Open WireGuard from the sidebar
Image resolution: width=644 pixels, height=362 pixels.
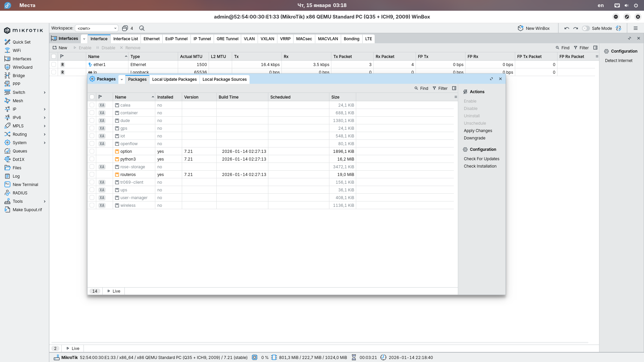pyautogui.click(x=22, y=67)
